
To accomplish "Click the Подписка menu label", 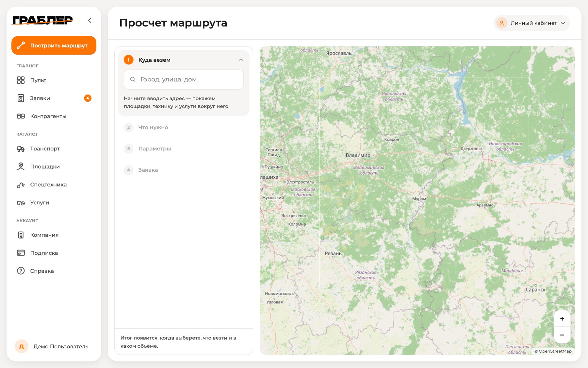I will [x=44, y=253].
